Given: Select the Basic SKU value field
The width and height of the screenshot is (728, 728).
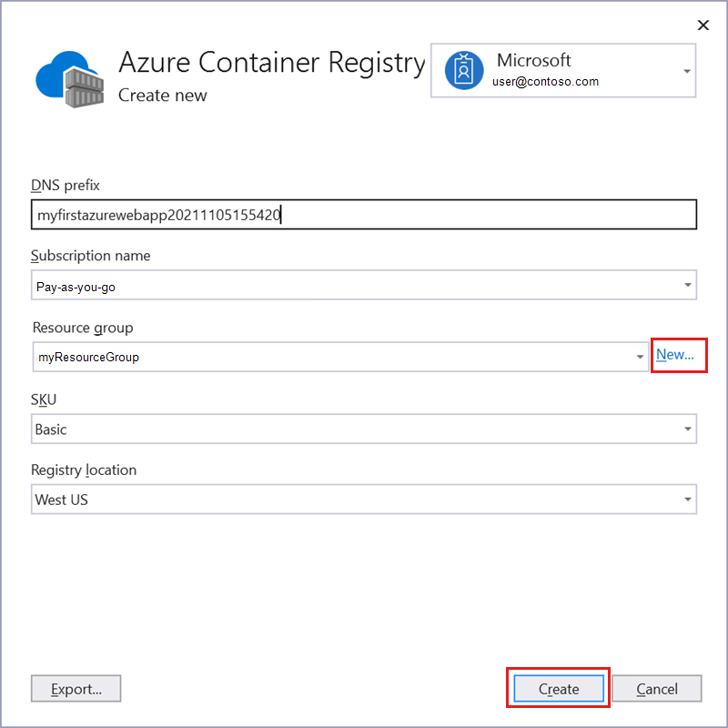Looking at the screenshot, I should coord(273,429).
